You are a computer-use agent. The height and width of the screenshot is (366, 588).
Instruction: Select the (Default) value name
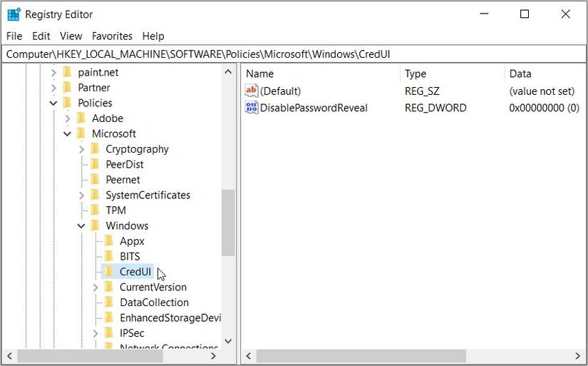[x=281, y=91]
